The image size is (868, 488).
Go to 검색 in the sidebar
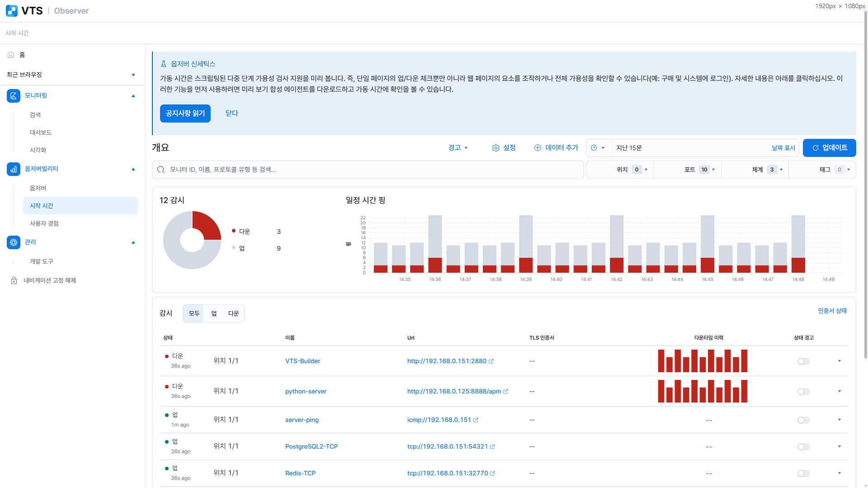tap(35, 115)
